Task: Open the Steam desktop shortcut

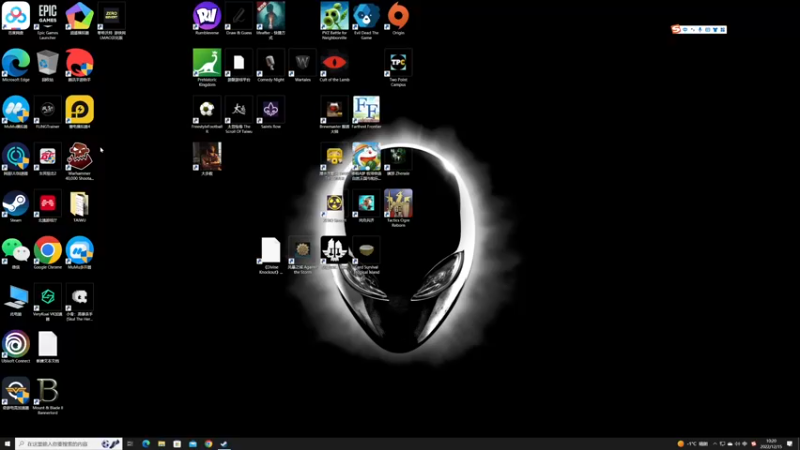Action: [16, 206]
